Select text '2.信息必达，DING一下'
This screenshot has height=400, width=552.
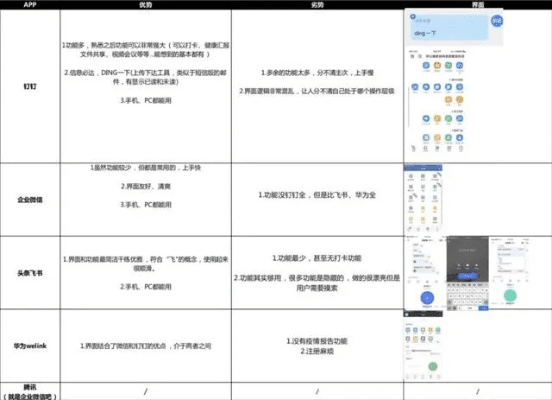[97, 73]
